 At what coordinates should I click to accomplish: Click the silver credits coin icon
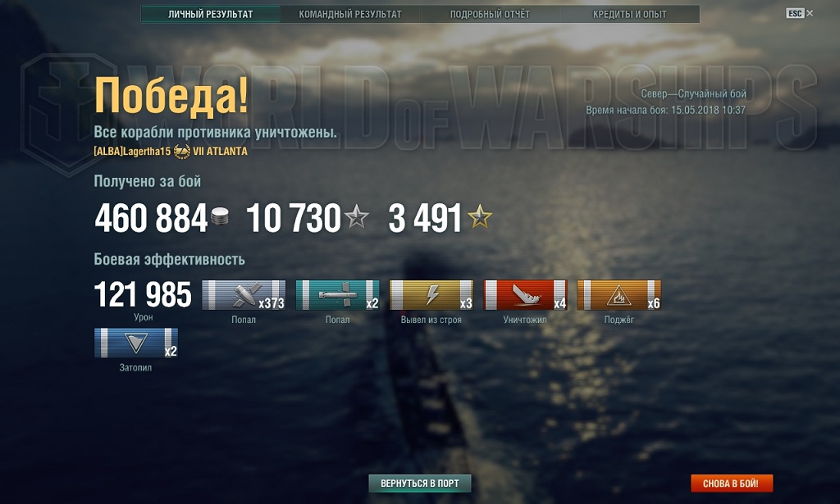click(x=220, y=216)
